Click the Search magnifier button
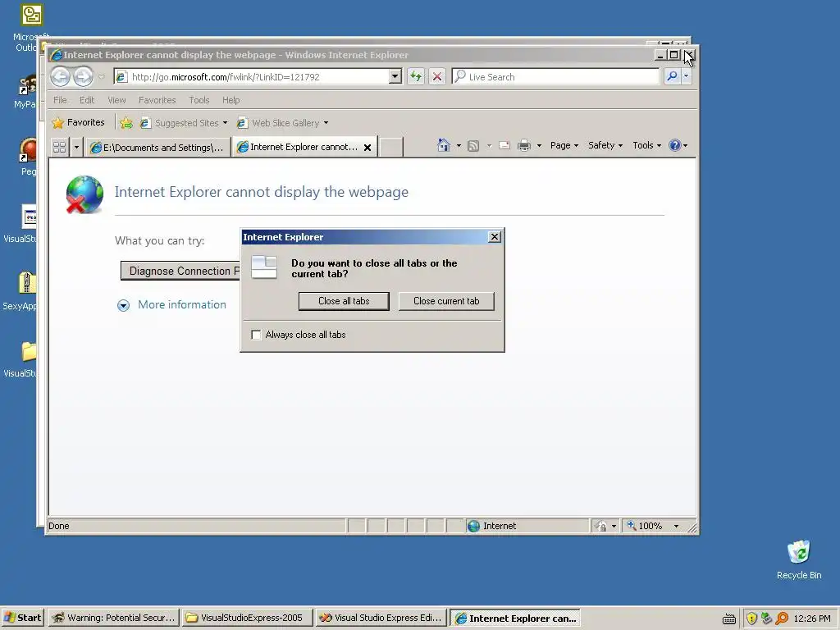Image resolution: width=840 pixels, height=630 pixels. [672, 76]
